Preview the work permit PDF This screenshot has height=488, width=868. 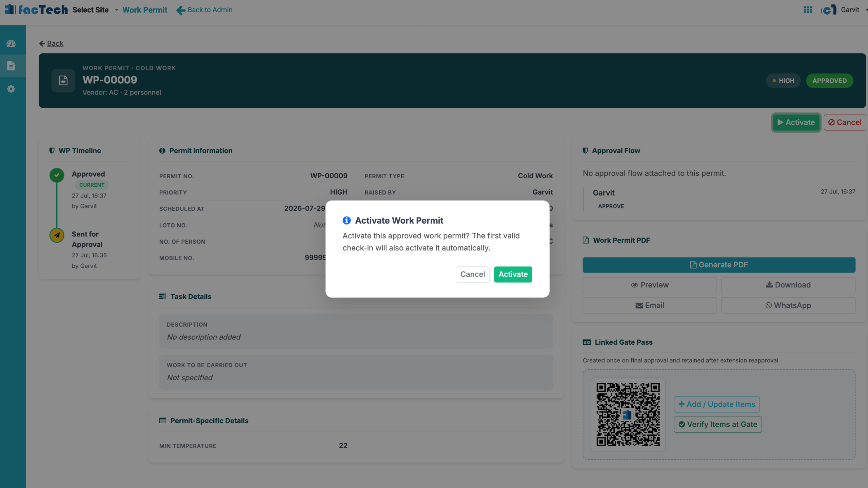(x=650, y=285)
